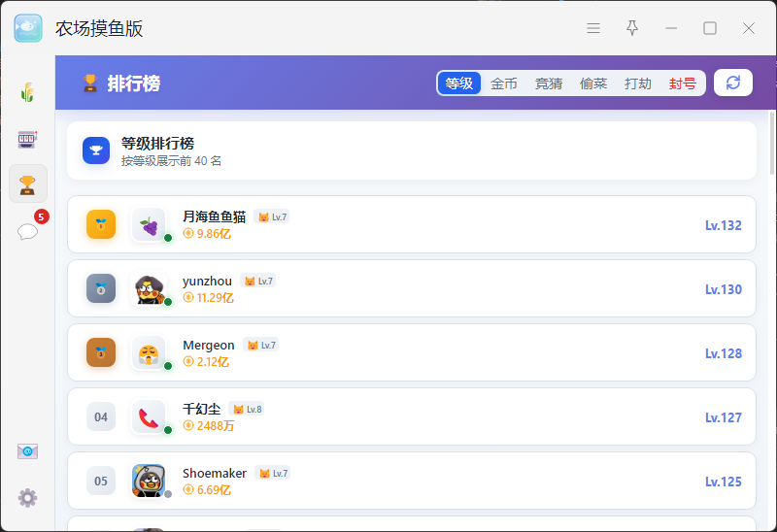Open the slot machine sidebar icon
Screen dimensions: 777x532
pos(28,139)
